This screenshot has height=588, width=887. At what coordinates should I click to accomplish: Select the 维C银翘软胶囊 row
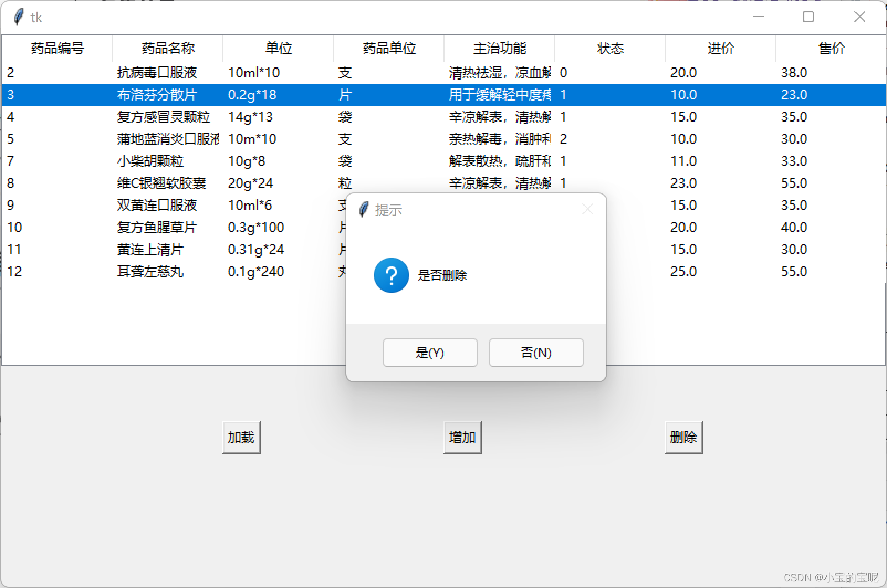[443, 183]
